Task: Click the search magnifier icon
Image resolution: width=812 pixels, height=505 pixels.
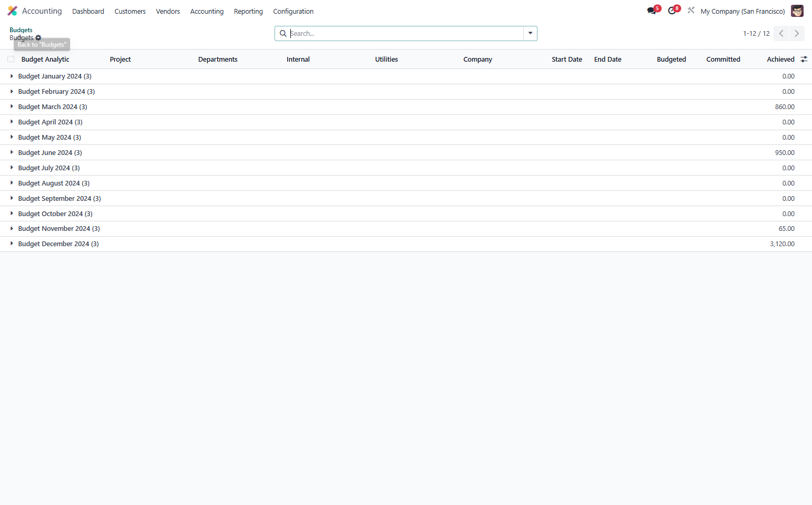Action: pos(283,33)
